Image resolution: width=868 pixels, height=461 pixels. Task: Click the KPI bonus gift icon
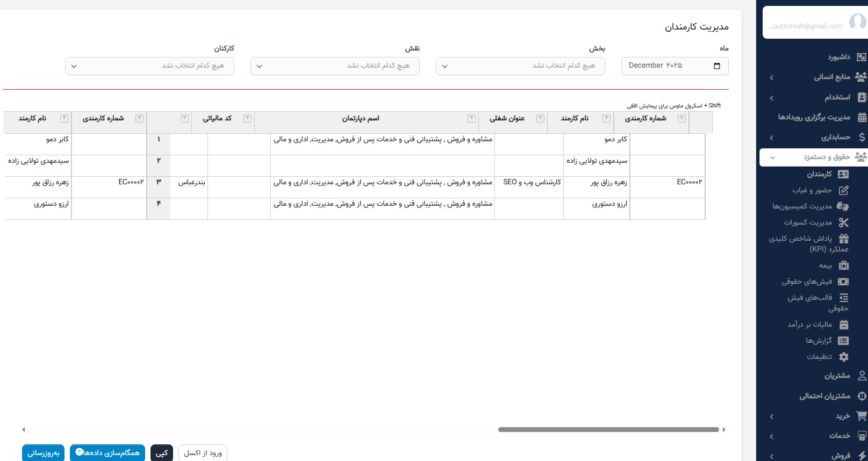(844, 239)
